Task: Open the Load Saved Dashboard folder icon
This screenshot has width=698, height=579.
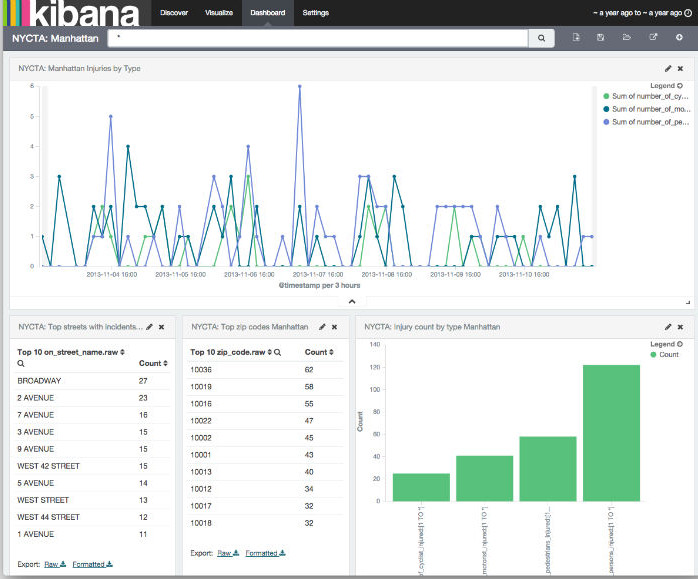Action: 626,38
